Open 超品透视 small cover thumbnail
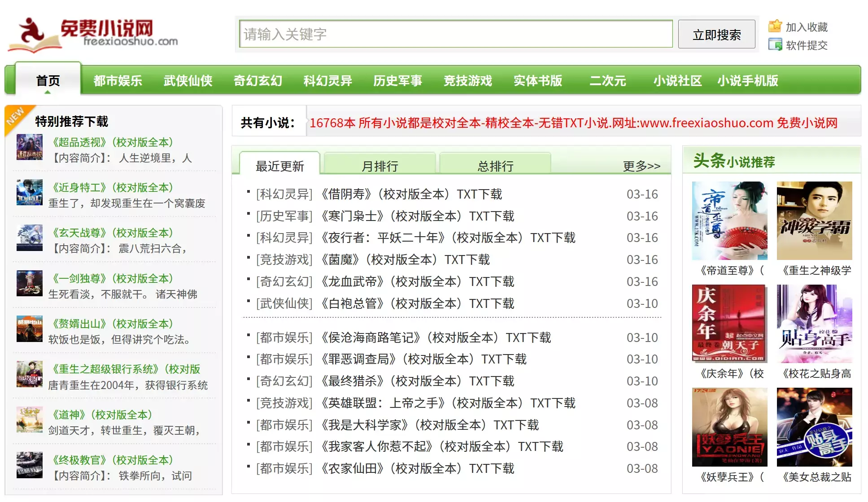 (x=30, y=147)
